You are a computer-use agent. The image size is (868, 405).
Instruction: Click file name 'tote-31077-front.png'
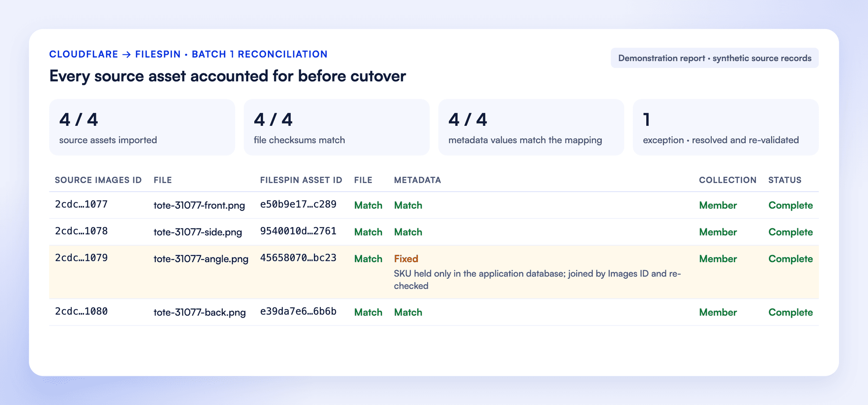pos(199,205)
